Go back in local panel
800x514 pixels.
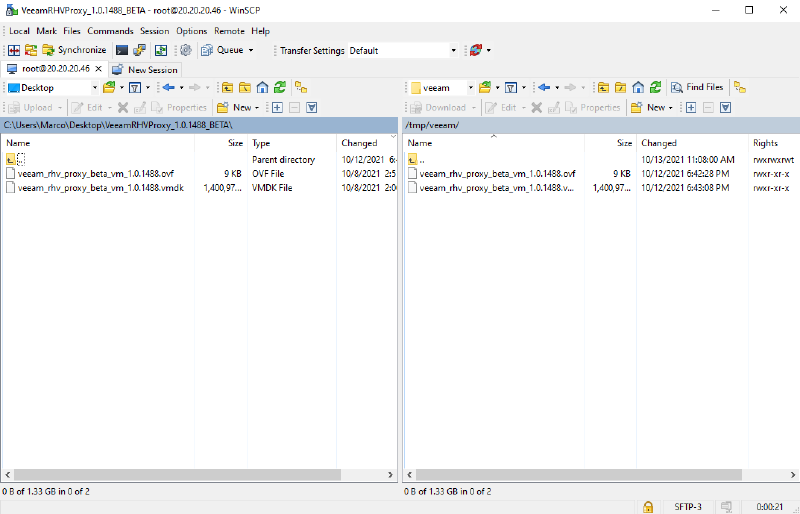click(169, 88)
